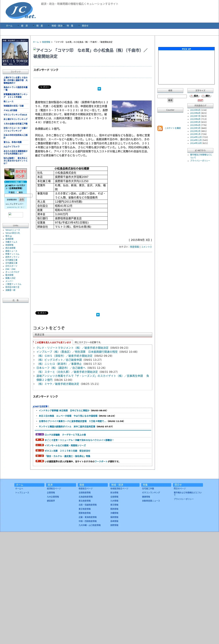Viewport: 219px width, 644px height.
Task: Open コメント() link under article
Action: [146, 247]
